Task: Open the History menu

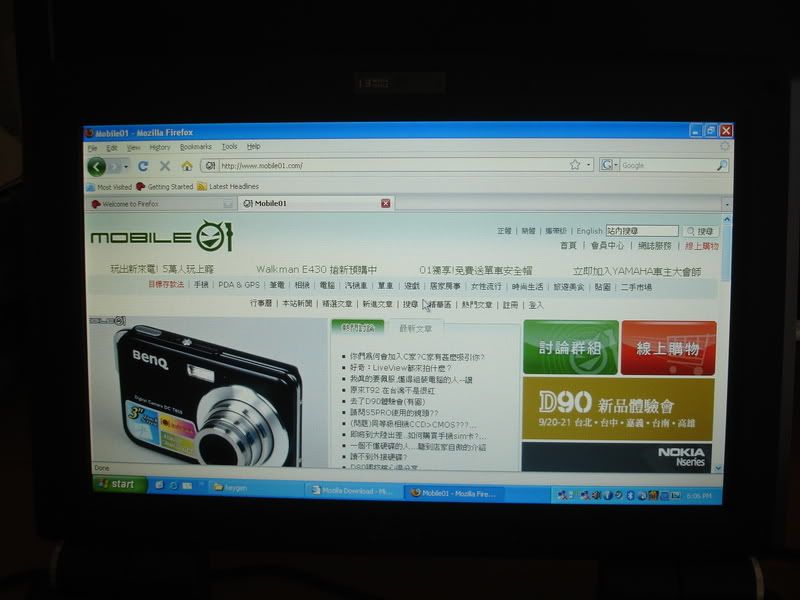Action: click(160, 147)
